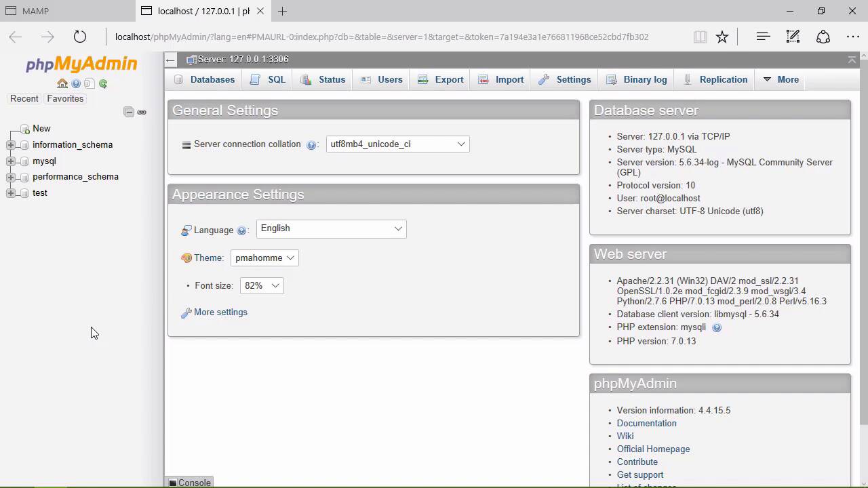Click the information_schema database icon
The image size is (868, 488).
25,145
